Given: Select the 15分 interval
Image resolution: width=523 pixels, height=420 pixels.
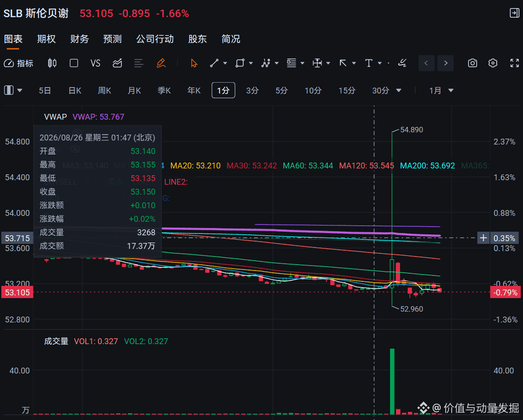Looking at the screenshot, I should coord(347,90).
